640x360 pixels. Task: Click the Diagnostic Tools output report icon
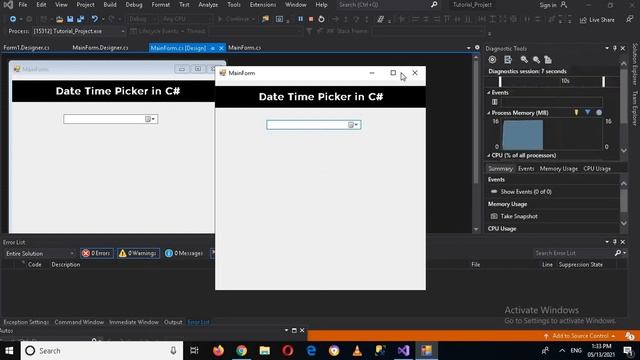tap(508, 60)
